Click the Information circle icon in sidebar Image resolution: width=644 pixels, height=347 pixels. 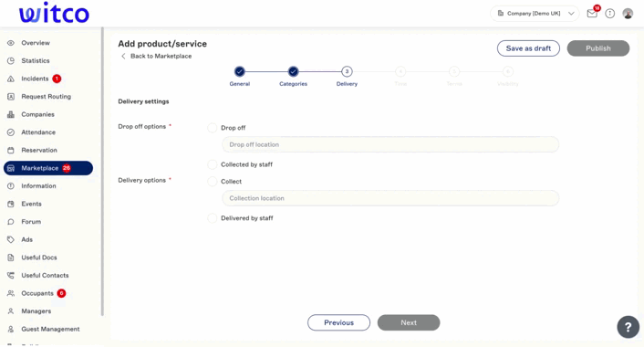tap(11, 186)
